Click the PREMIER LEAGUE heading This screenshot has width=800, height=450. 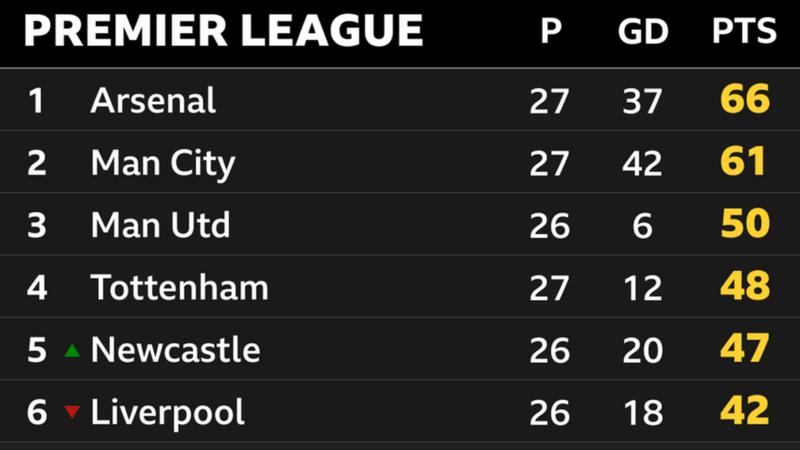[223, 31]
